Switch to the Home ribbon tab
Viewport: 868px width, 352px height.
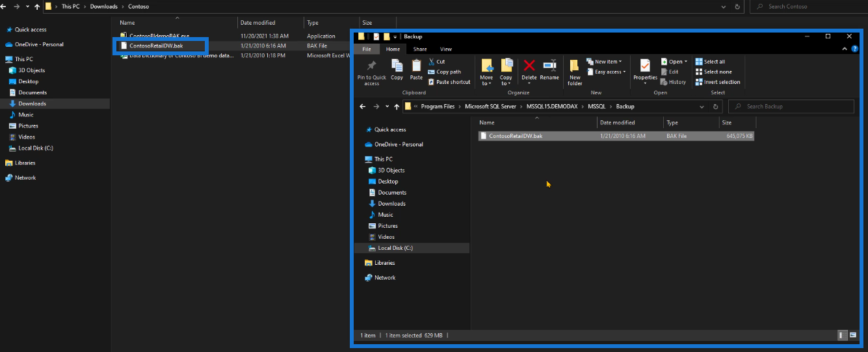click(393, 49)
